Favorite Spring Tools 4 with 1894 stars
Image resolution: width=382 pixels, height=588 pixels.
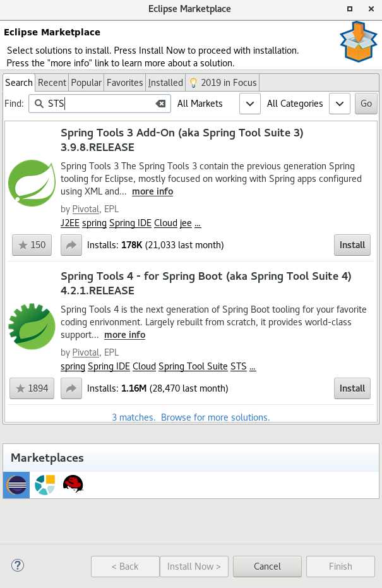32,388
